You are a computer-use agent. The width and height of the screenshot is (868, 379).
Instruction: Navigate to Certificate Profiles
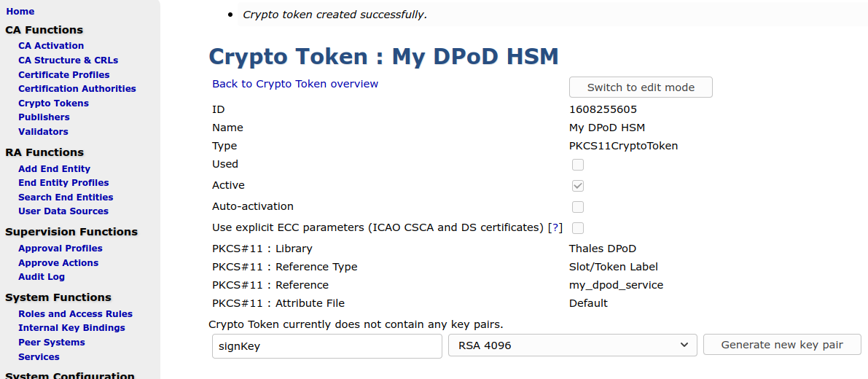click(x=64, y=74)
